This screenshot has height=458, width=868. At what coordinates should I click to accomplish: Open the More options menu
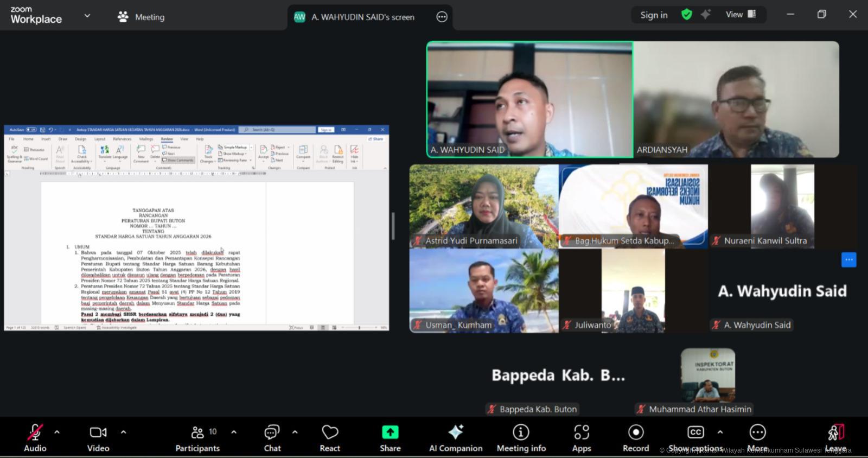[x=757, y=438]
